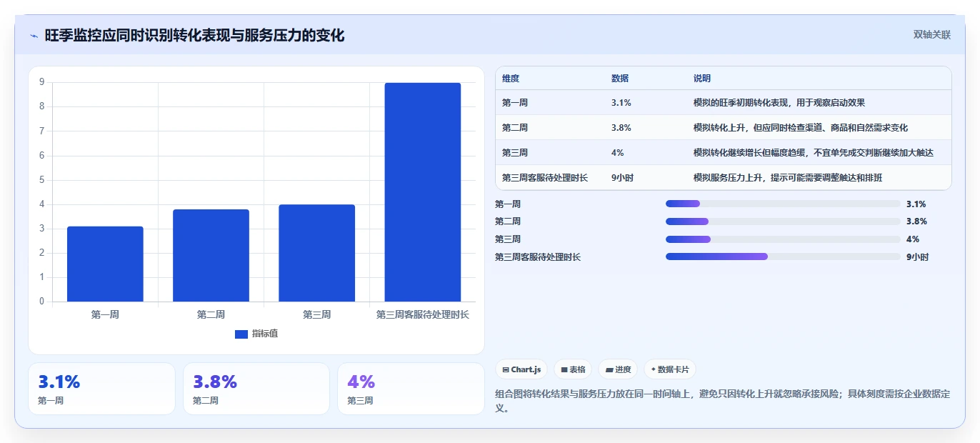Select the 第三周 bar in the chart
980x443 pixels.
tap(316, 253)
